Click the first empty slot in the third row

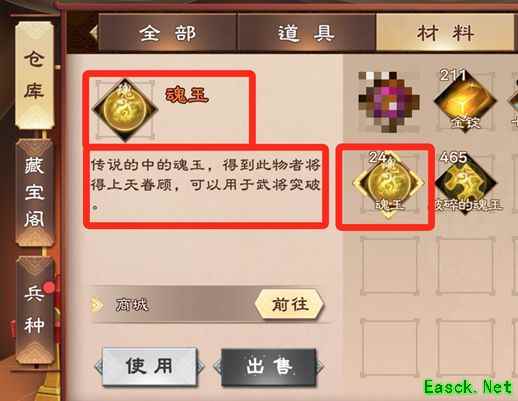pos(389,265)
